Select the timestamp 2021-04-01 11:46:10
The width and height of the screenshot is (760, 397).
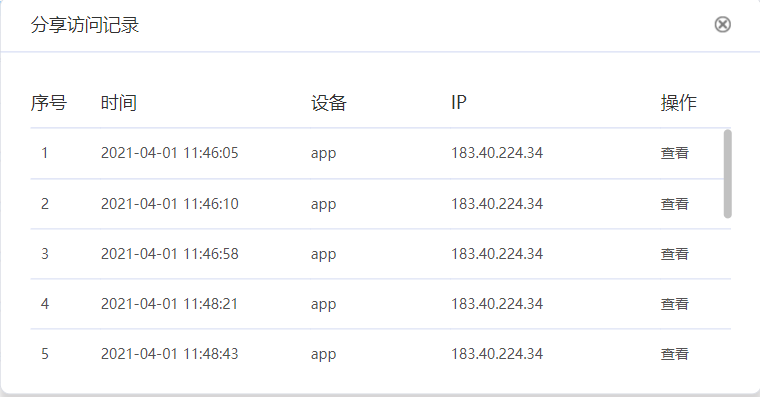click(x=170, y=204)
